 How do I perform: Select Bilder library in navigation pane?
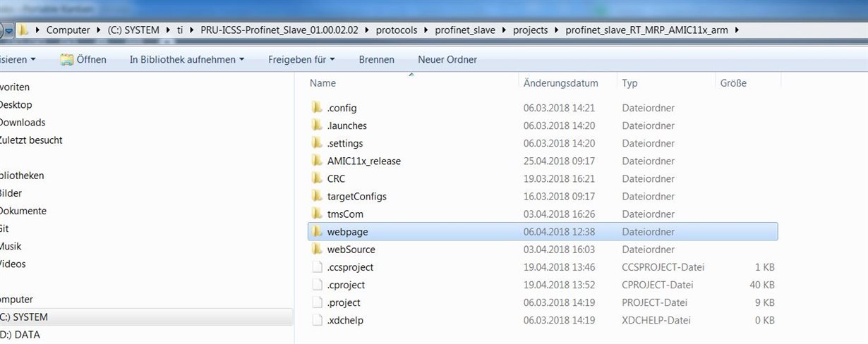click(x=11, y=193)
